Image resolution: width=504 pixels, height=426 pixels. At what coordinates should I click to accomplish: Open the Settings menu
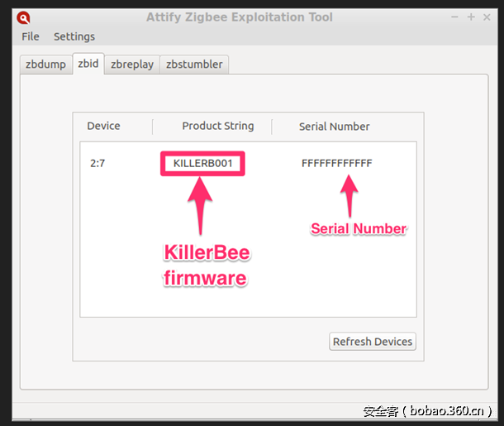point(74,36)
